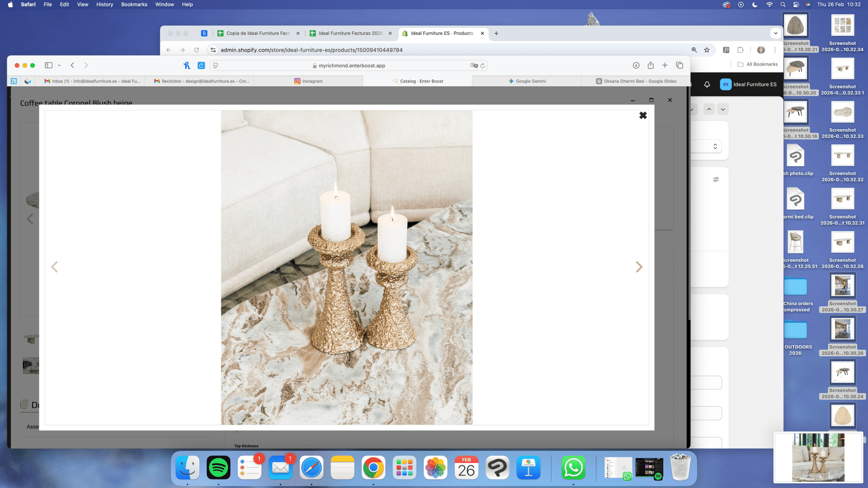
Task: Toggle Safari sidebar visibility
Action: (49, 66)
